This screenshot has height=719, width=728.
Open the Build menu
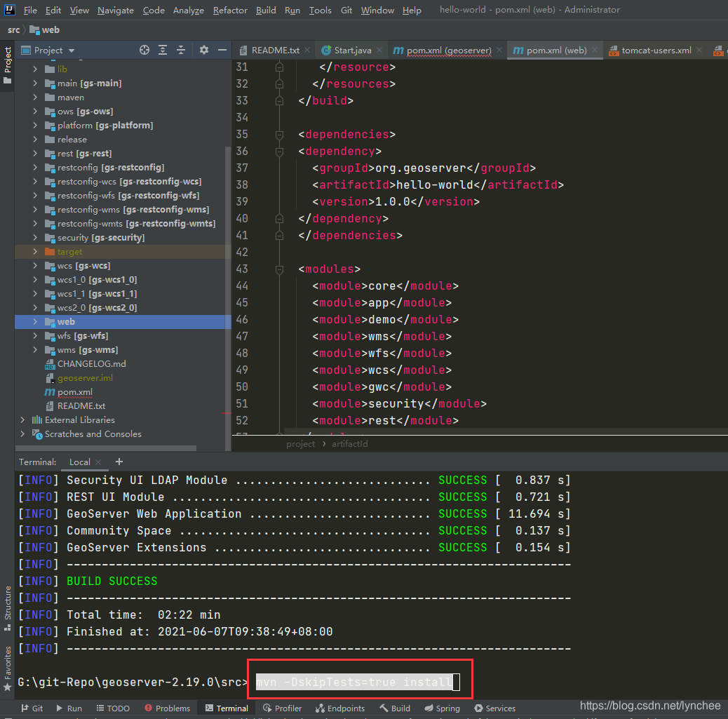click(x=266, y=11)
